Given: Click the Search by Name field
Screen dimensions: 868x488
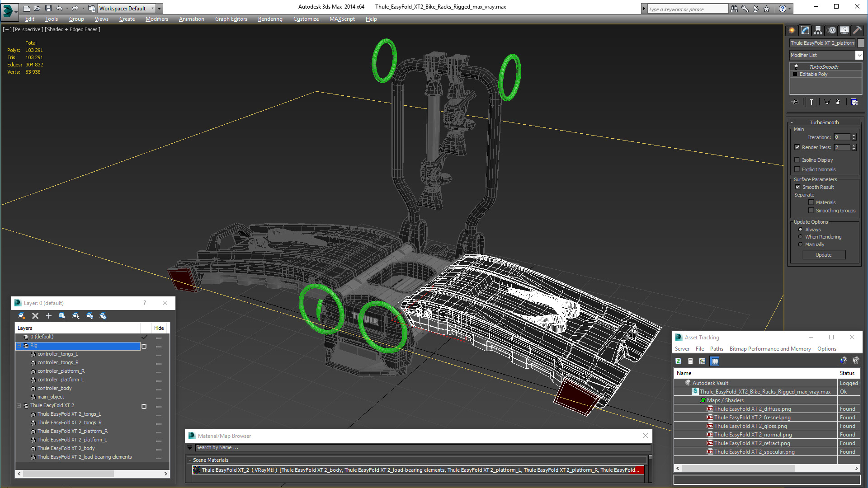Looking at the screenshot, I should coord(423,447).
